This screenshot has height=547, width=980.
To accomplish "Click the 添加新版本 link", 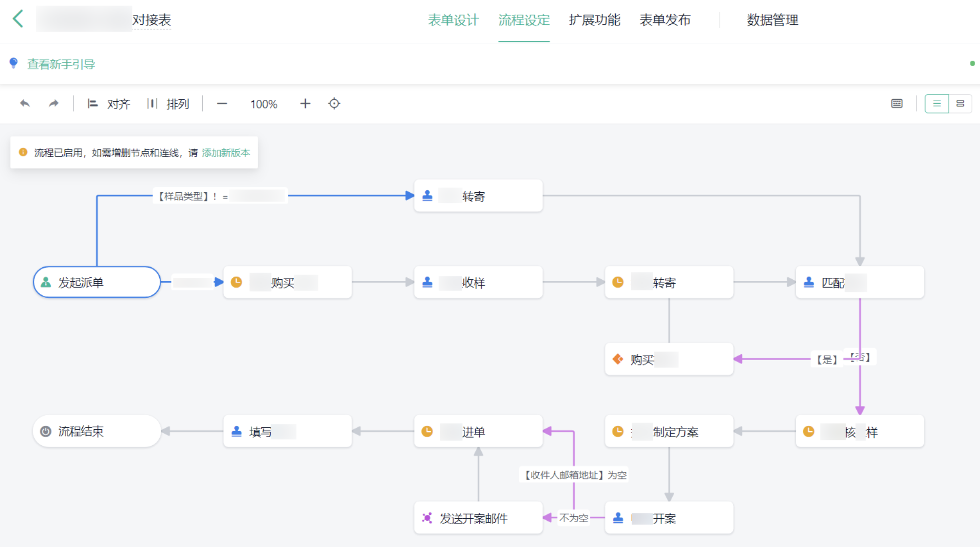I will pyautogui.click(x=226, y=153).
